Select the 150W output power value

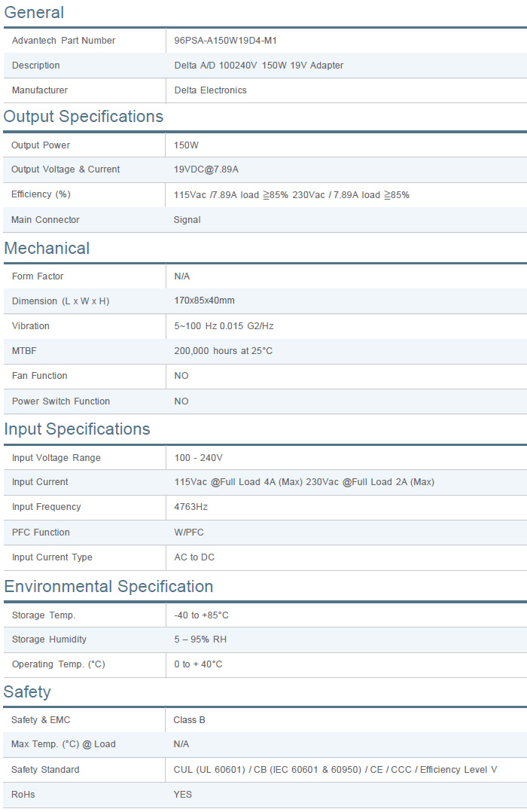point(186,145)
